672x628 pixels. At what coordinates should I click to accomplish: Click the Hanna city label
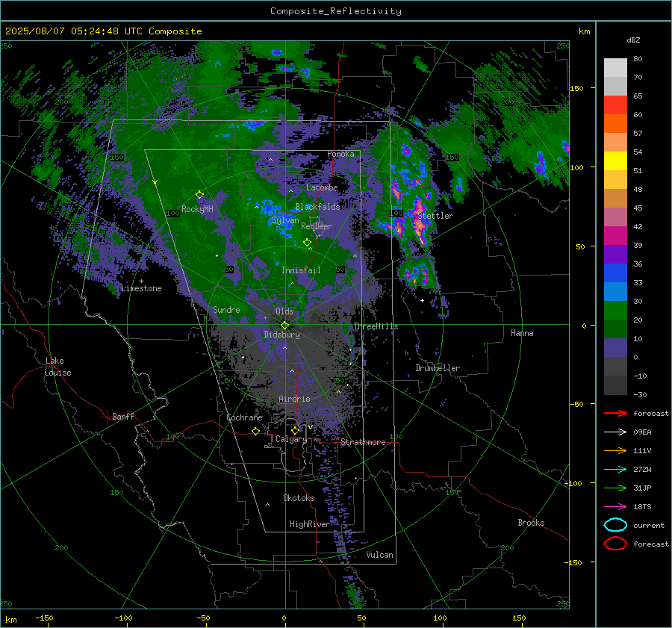[522, 333]
